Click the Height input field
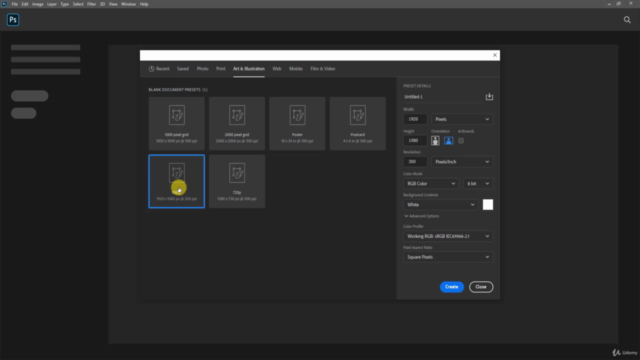Image resolution: width=640 pixels, height=360 pixels. (x=415, y=141)
